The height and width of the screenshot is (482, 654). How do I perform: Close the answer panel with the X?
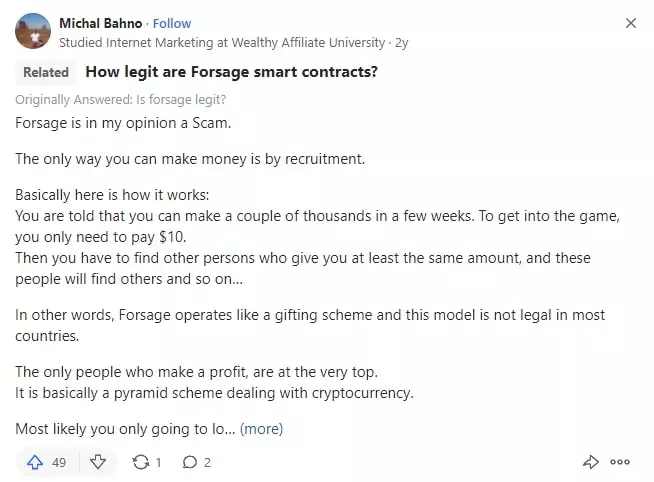click(631, 23)
